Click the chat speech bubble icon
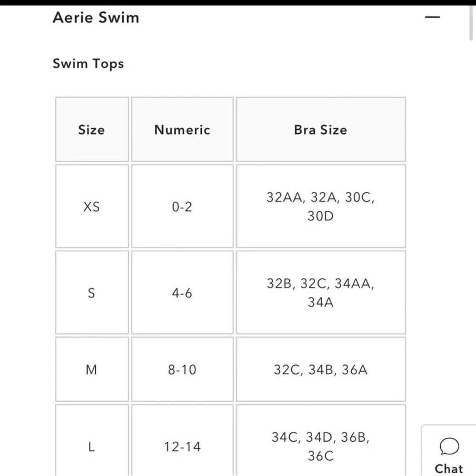This screenshot has height=476, width=476. 449,447
